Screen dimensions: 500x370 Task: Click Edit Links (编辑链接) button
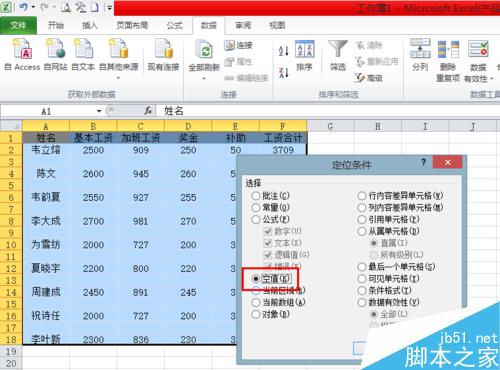pos(246,78)
